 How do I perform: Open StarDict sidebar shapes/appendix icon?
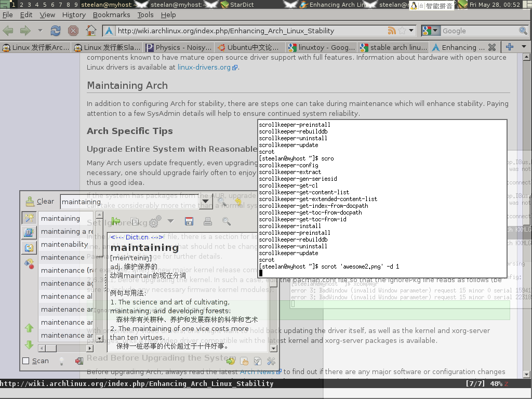point(29,263)
